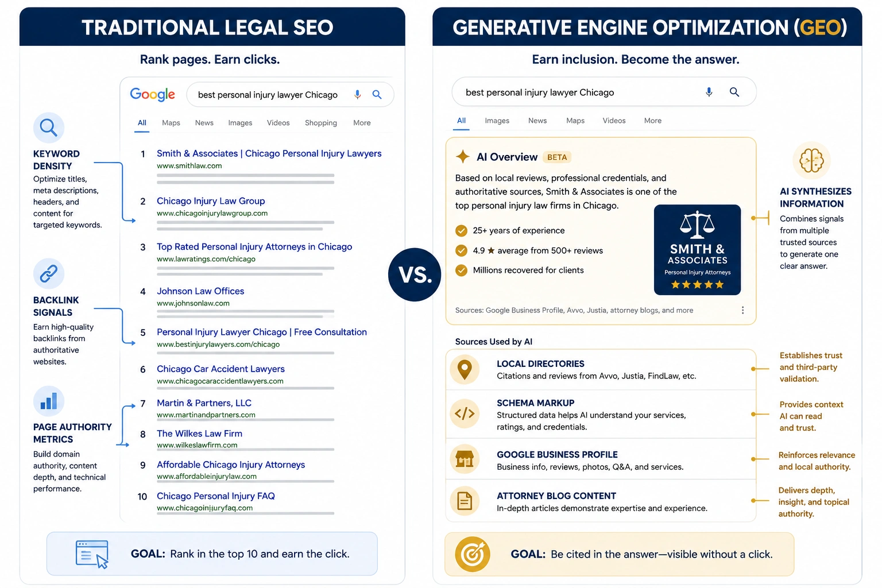Click the gold target icon beside right GOAL
The height and width of the screenshot is (588, 882).
pyautogui.click(x=473, y=554)
